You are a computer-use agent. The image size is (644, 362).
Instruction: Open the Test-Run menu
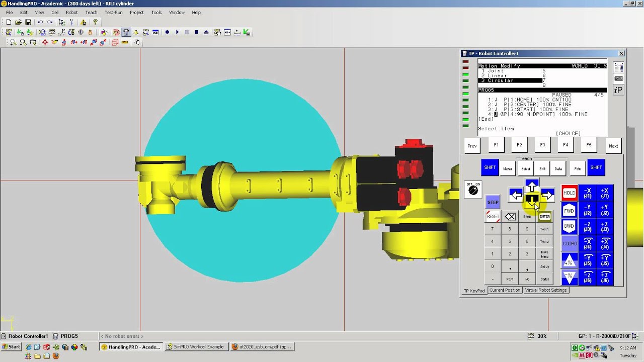pos(114,13)
